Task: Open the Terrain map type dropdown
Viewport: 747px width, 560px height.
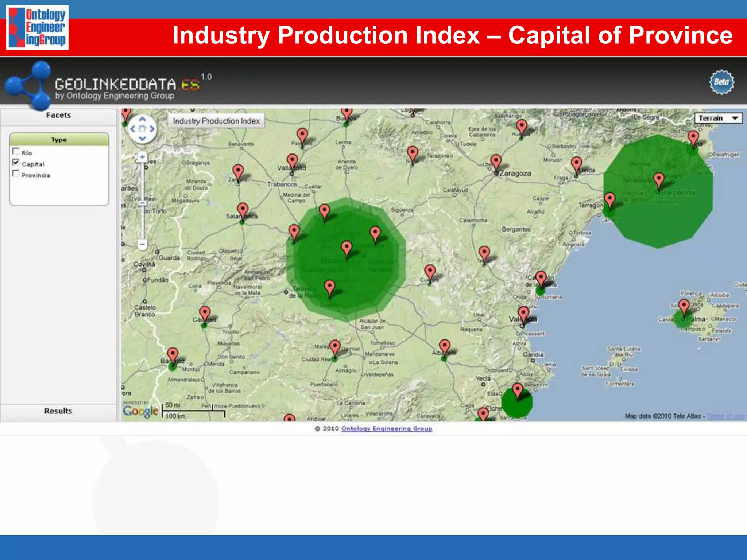Action: [718, 118]
